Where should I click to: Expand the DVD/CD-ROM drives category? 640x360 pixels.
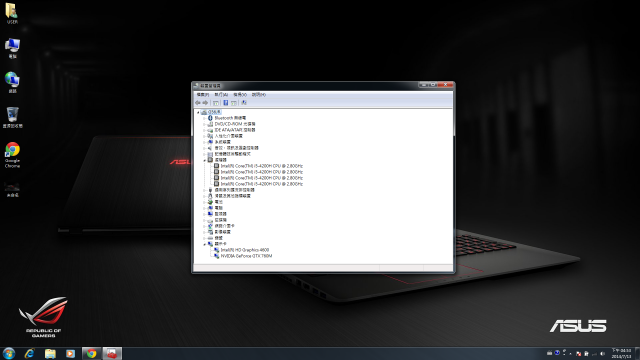(x=204, y=124)
